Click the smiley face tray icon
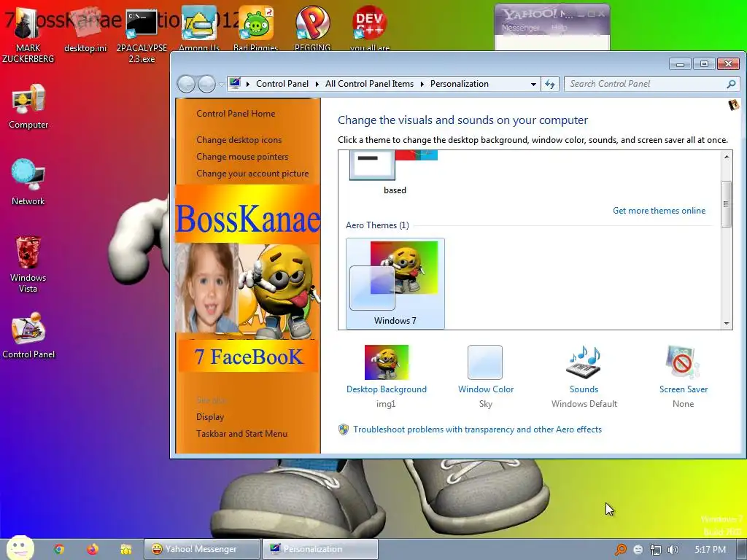 (x=638, y=550)
